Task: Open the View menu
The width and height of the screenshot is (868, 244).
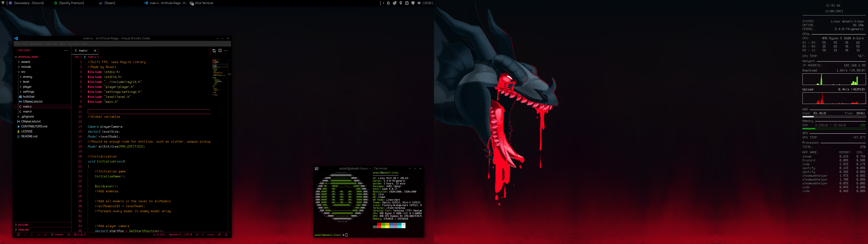Action: [49, 44]
